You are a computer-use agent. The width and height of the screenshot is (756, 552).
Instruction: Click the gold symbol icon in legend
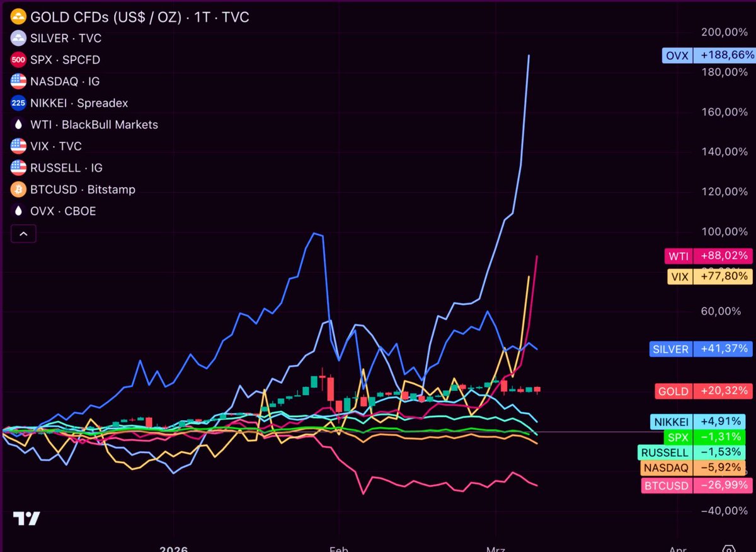tap(19, 17)
